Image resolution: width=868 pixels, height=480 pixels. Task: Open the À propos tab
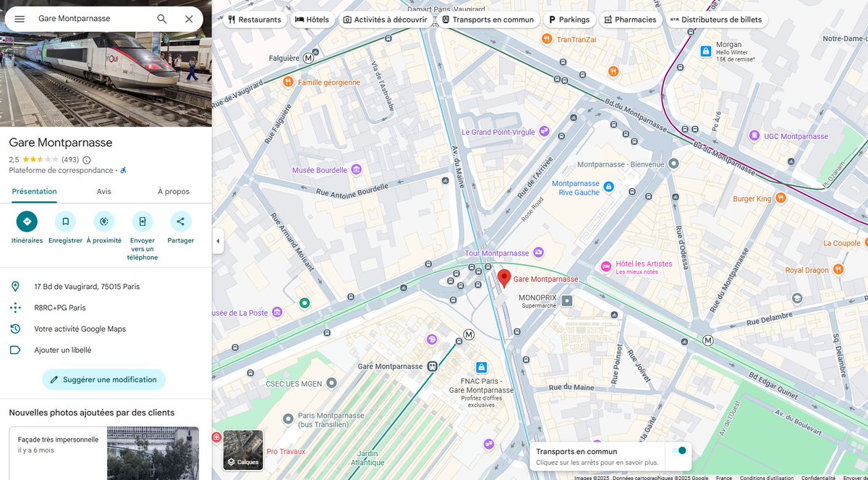(x=174, y=191)
